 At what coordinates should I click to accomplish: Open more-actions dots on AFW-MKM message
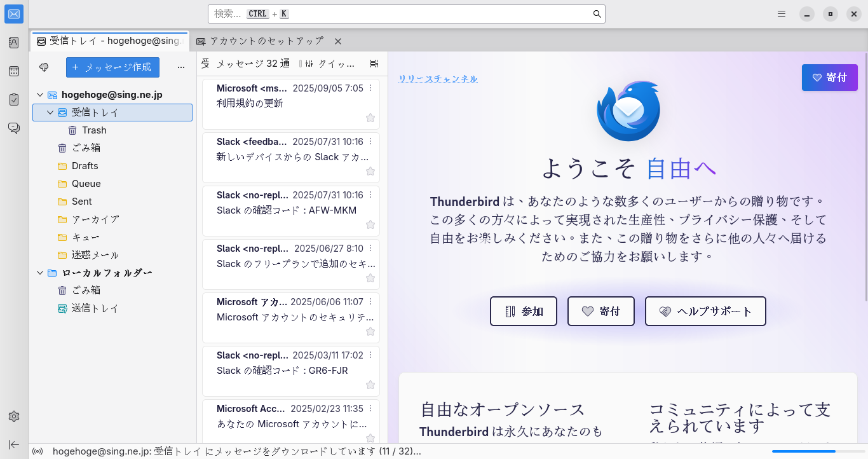(370, 195)
